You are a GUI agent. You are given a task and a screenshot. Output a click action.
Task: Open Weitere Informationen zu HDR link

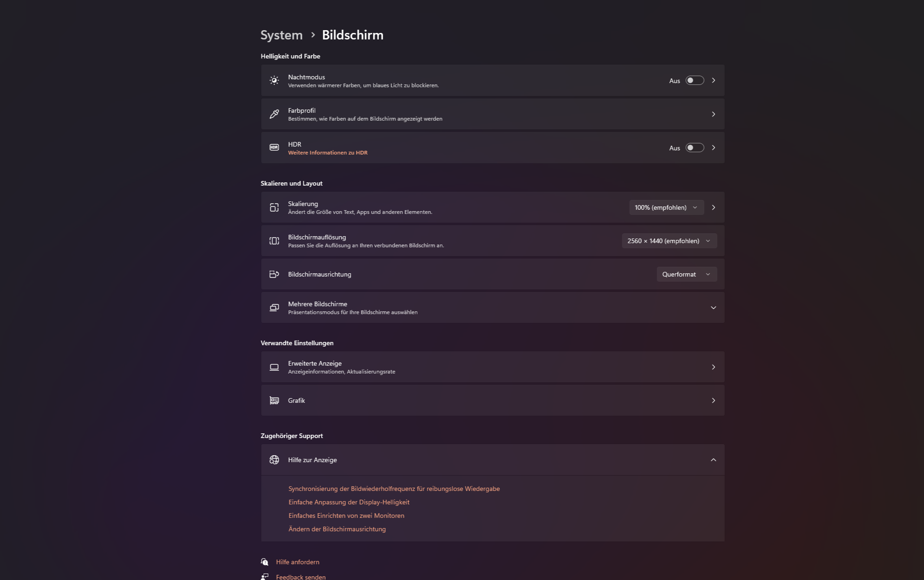point(328,153)
